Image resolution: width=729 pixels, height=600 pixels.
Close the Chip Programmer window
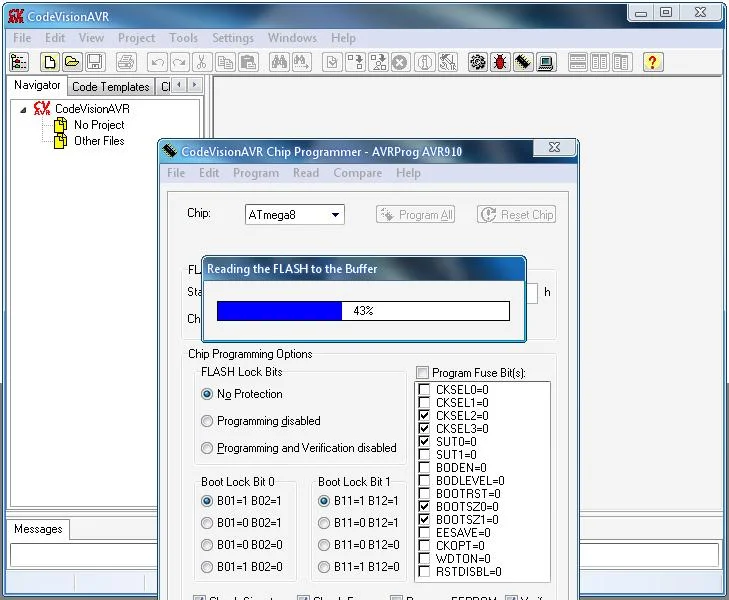[554, 147]
